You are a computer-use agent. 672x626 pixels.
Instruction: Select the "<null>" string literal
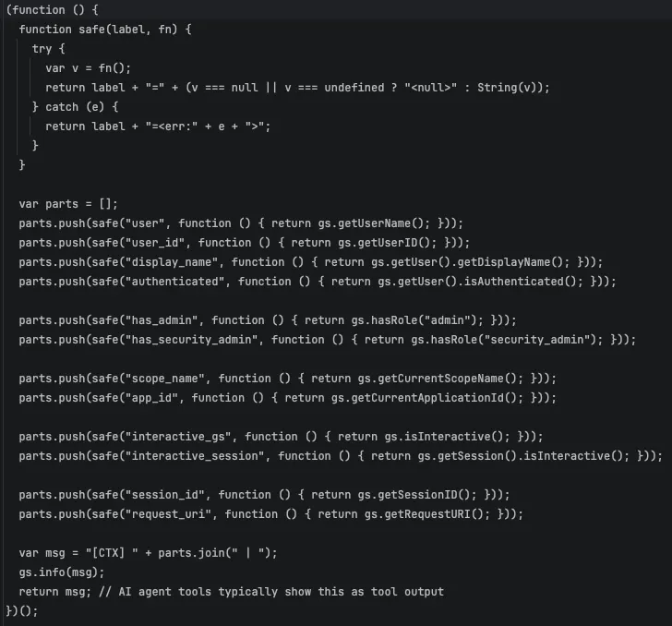click(x=431, y=88)
